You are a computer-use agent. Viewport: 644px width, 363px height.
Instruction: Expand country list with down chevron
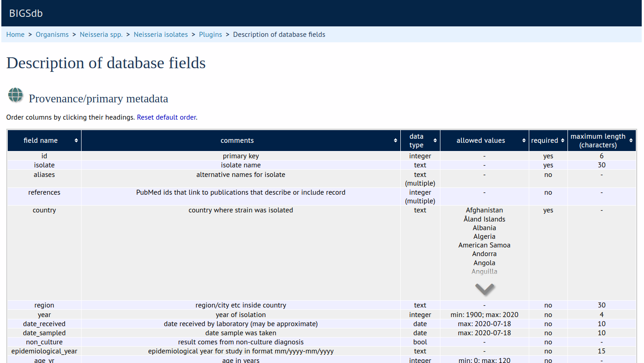pyautogui.click(x=485, y=289)
